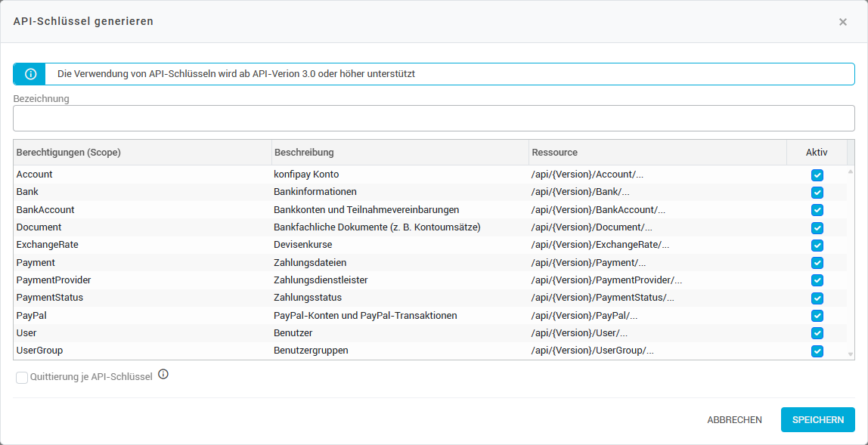The height and width of the screenshot is (445, 868).
Task: Disable the Bank scope checkbox
Action: tap(817, 193)
